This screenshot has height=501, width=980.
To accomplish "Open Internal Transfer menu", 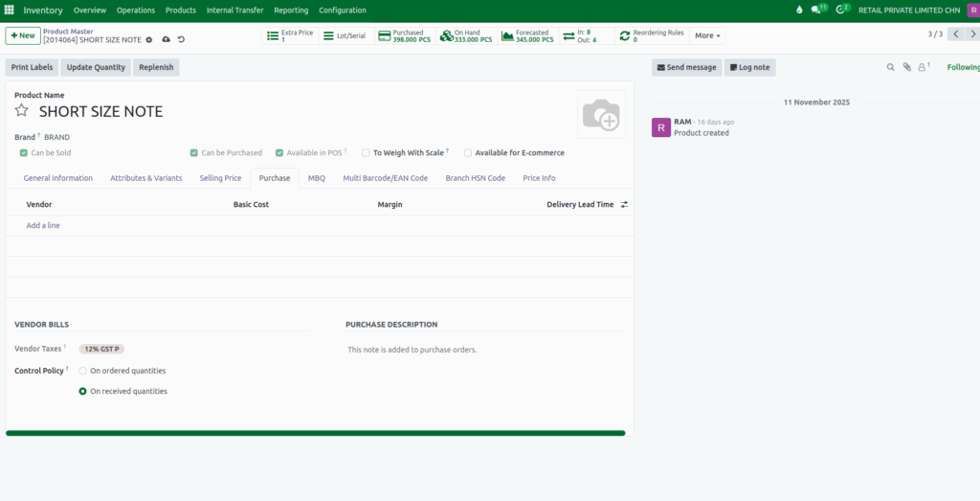I will click(235, 10).
